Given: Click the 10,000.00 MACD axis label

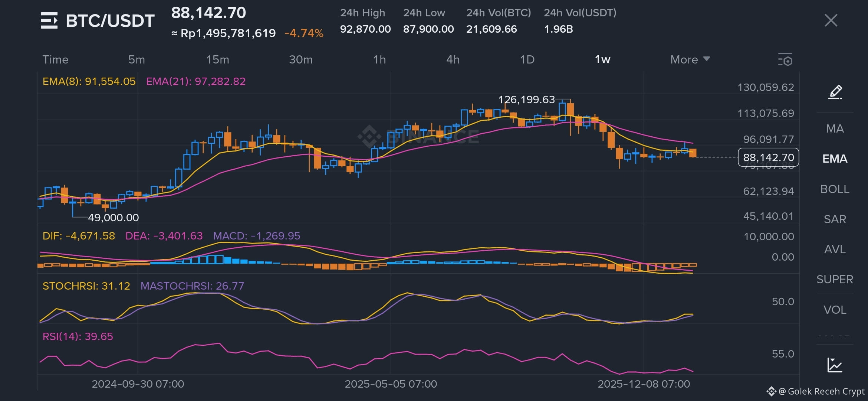Looking at the screenshot, I should 769,237.
